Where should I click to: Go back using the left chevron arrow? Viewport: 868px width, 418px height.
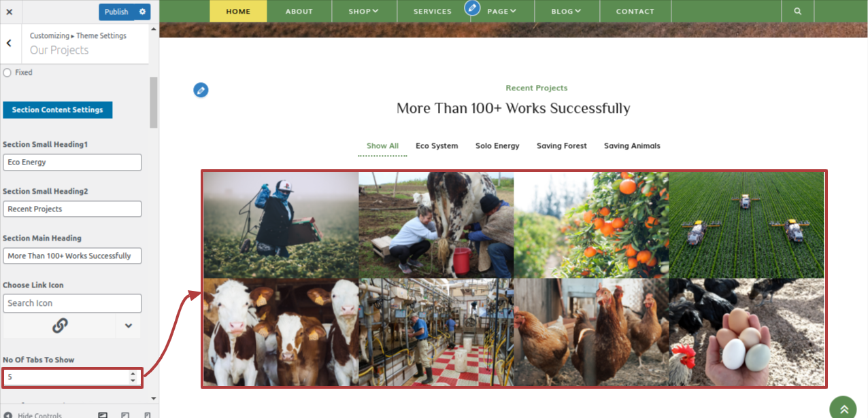click(9, 43)
